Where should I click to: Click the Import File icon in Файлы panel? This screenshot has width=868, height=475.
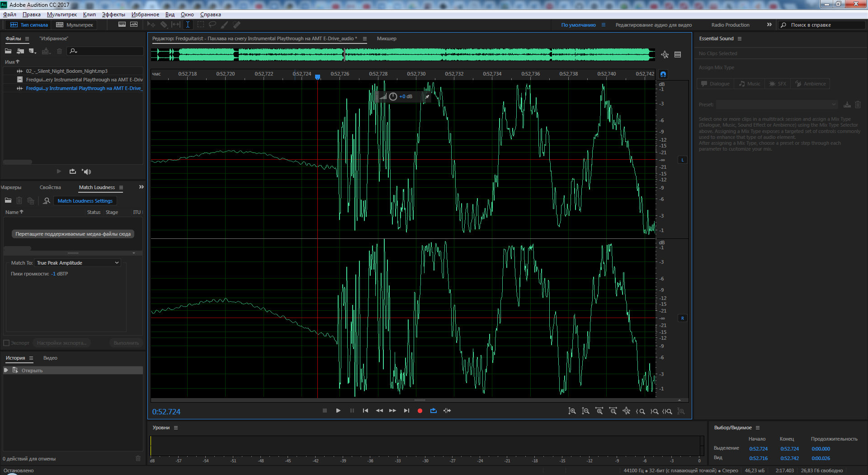point(20,51)
